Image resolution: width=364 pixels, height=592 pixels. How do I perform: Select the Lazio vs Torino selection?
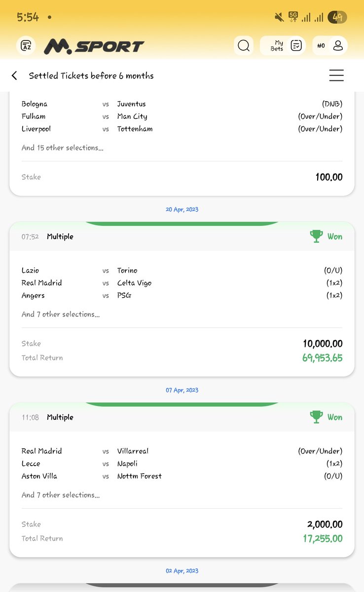[182, 270]
